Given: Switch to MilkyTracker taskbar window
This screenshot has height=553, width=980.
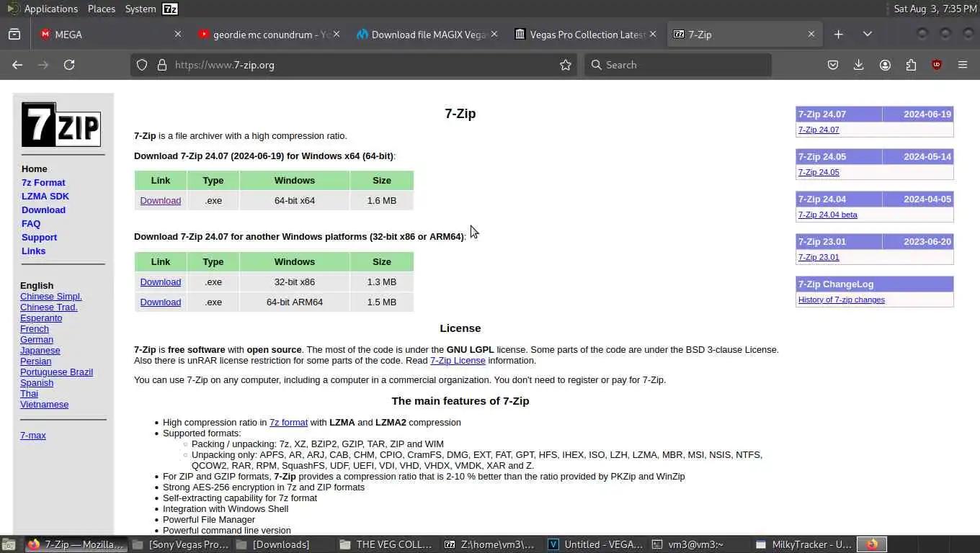Looking at the screenshot, I should pos(803,544).
